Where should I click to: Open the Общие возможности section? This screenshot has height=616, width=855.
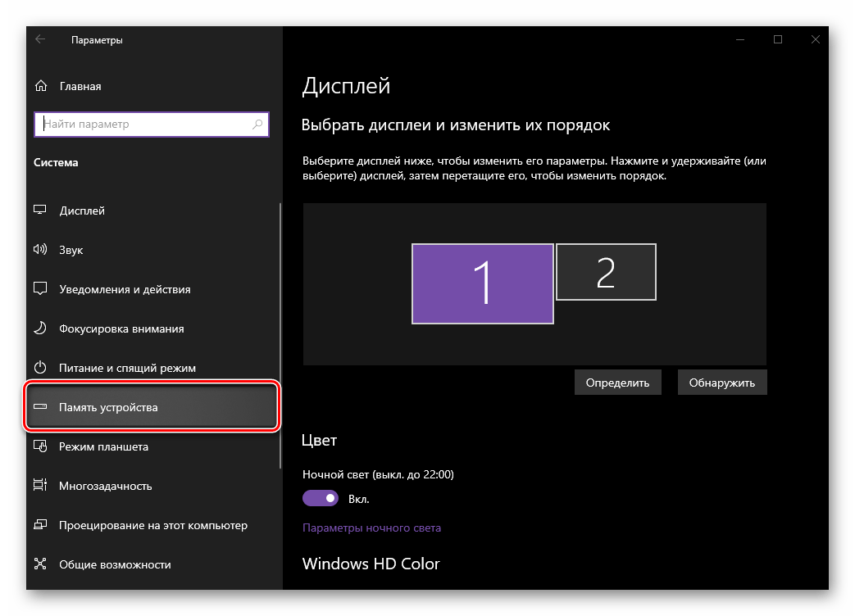[x=115, y=564]
